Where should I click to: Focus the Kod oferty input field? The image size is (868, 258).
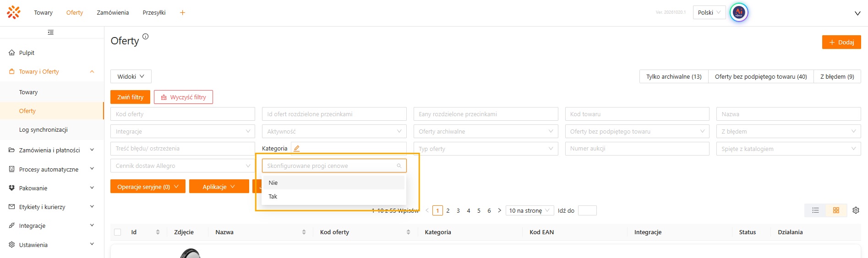tap(183, 114)
